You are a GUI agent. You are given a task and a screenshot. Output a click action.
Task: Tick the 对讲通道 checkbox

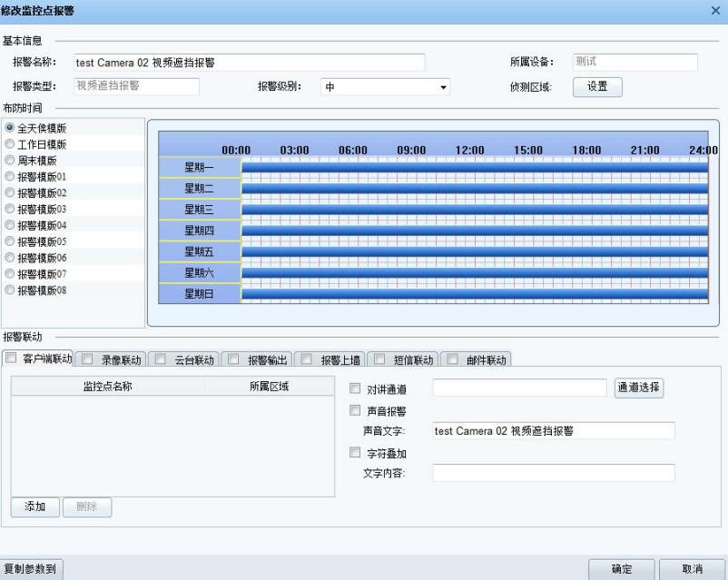(x=355, y=388)
